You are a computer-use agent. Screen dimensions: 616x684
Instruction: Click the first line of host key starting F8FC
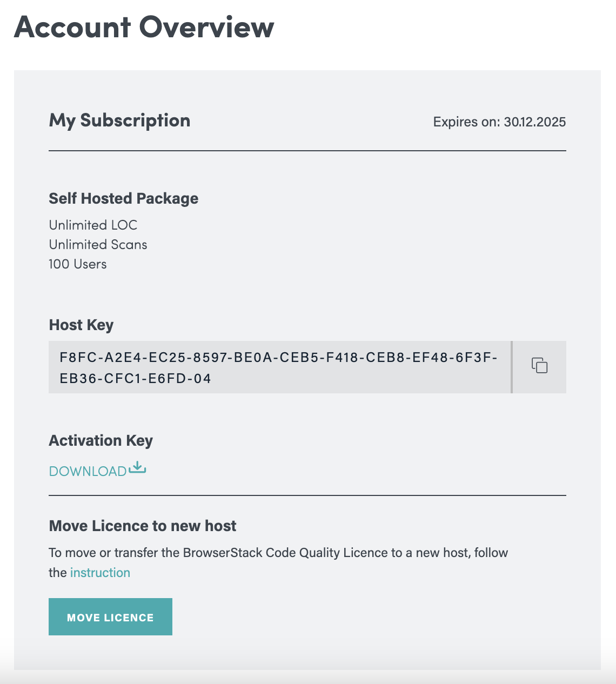(279, 357)
